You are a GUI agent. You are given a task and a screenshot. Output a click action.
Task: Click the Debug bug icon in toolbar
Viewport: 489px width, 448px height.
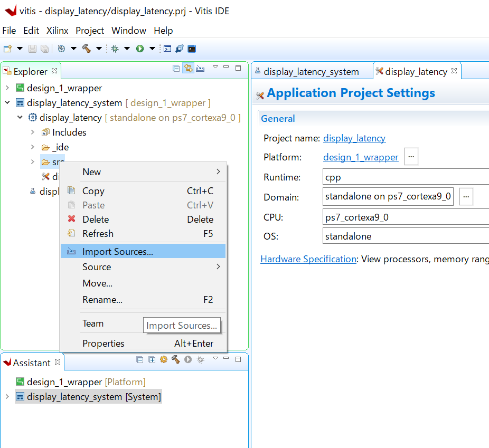tap(115, 49)
